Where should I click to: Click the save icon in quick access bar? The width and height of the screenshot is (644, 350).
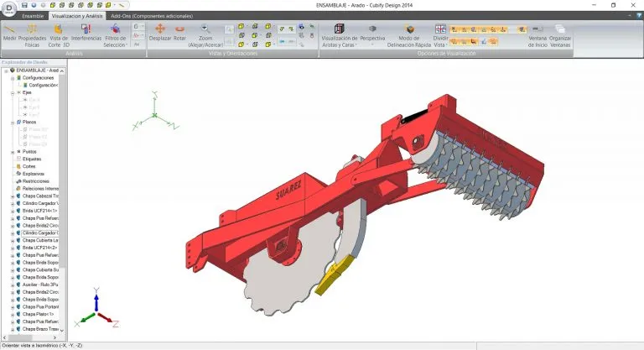[25, 5]
